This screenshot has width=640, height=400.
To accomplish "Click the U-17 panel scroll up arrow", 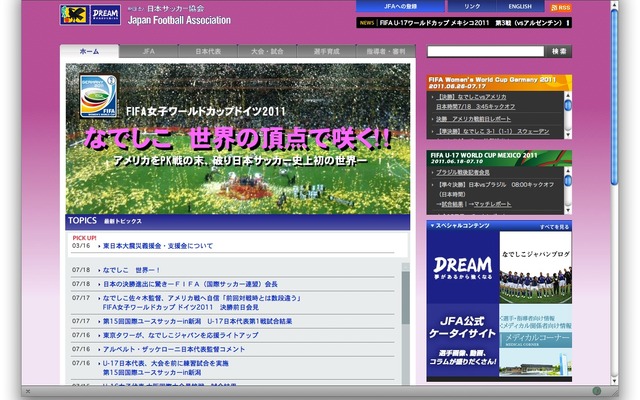I will click(x=567, y=170).
